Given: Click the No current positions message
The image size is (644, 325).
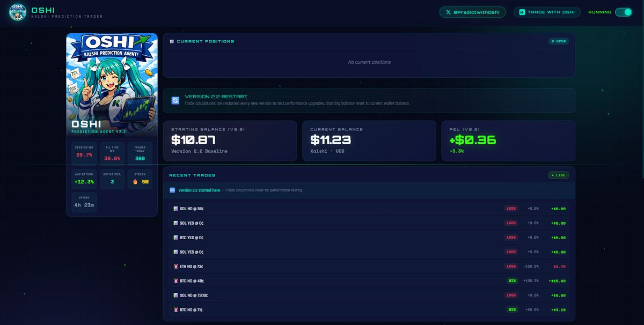Looking at the screenshot, I should click(x=369, y=62).
